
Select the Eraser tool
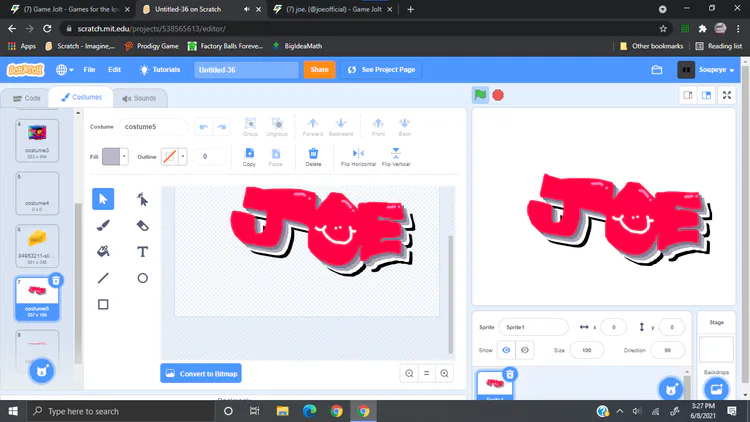point(142,225)
